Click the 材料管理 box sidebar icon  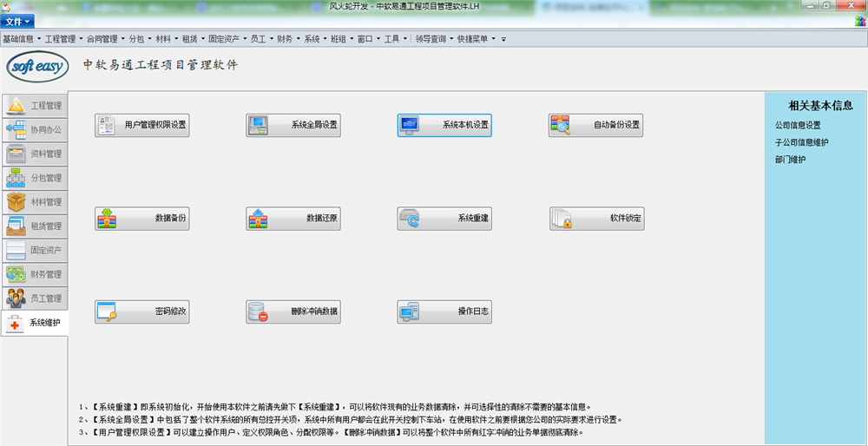pyautogui.click(x=16, y=202)
